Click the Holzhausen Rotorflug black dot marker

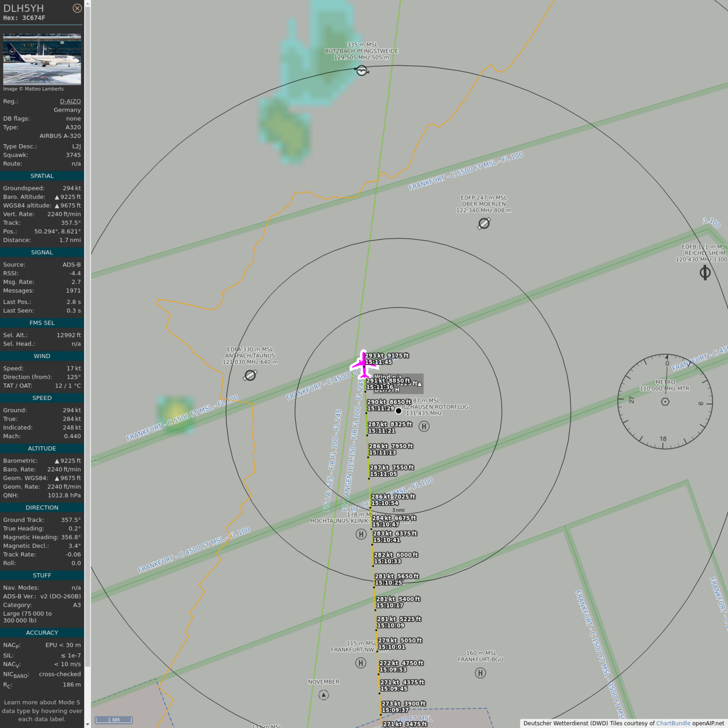point(398,411)
